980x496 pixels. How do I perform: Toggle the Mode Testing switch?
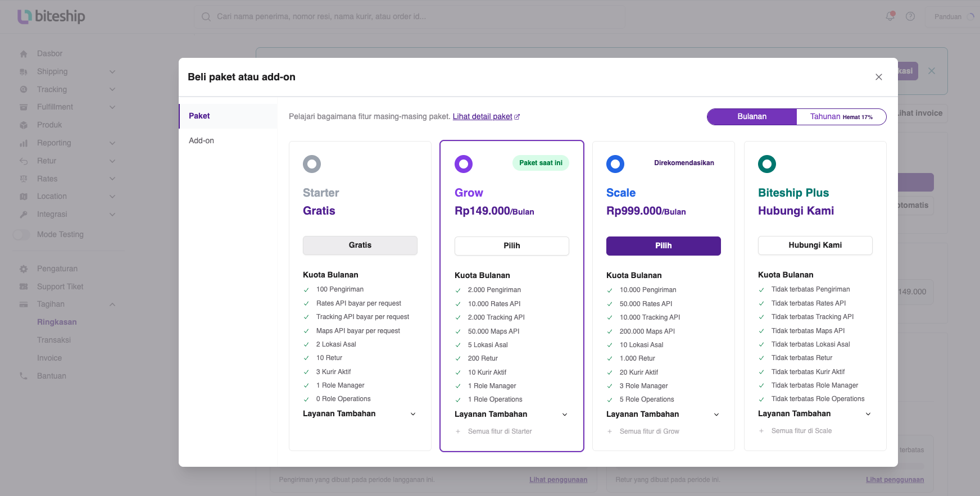21,235
